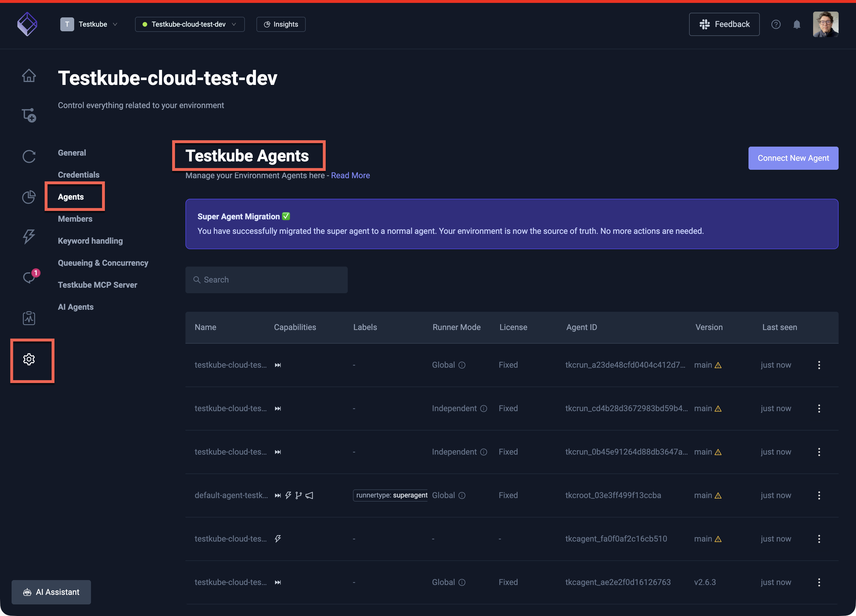856x616 pixels.
Task: Click the notification bell icon
Action: 797,25
